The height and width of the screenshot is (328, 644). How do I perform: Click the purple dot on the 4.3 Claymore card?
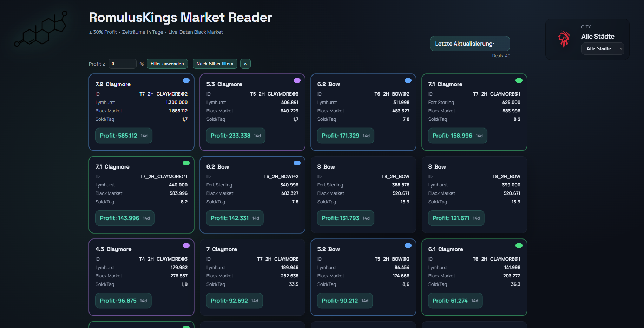(186, 245)
